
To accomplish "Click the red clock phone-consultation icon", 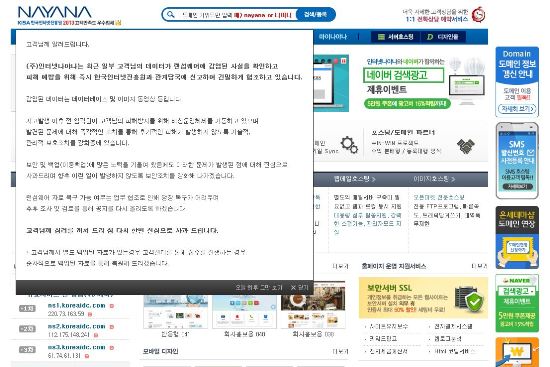I will (x=478, y=14).
